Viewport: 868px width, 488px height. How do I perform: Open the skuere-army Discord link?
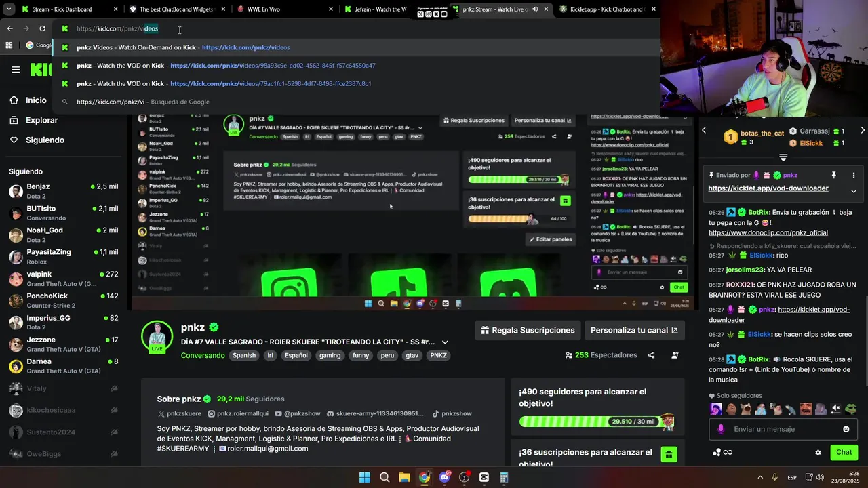tap(375, 413)
